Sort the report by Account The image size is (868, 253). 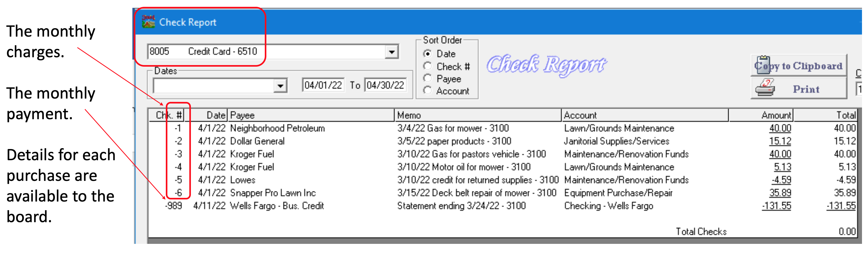[427, 91]
